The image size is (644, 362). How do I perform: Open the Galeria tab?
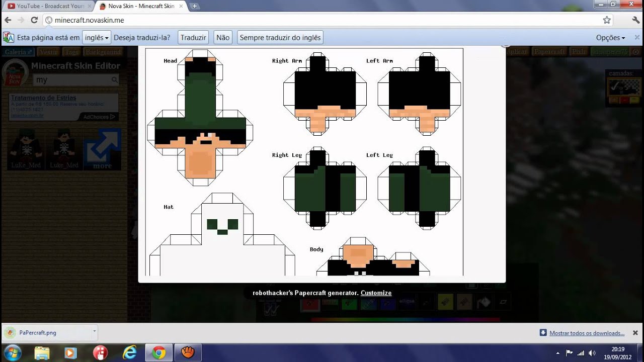(x=19, y=52)
